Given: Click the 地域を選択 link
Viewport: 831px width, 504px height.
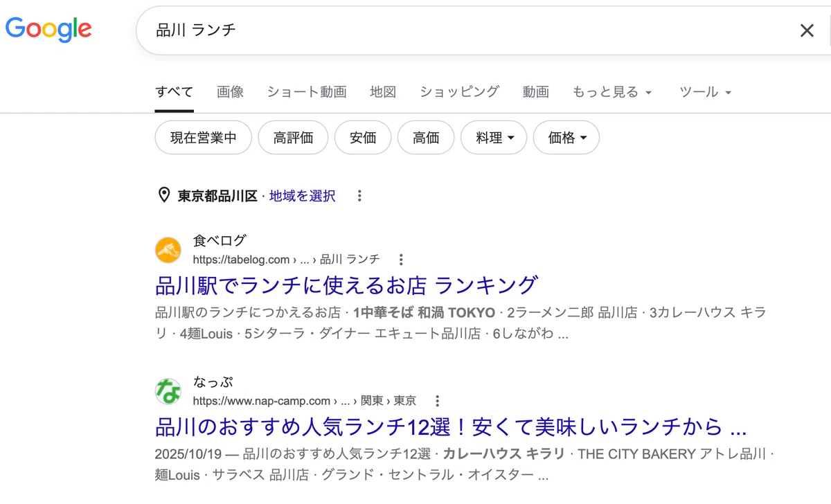Looking at the screenshot, I should (x=303, y=196).
